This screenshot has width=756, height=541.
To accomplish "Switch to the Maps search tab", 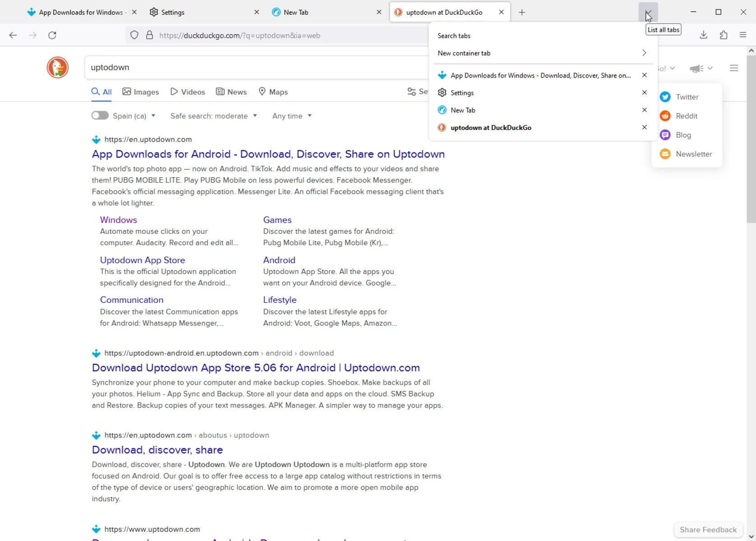I will (x=273, y=92).
